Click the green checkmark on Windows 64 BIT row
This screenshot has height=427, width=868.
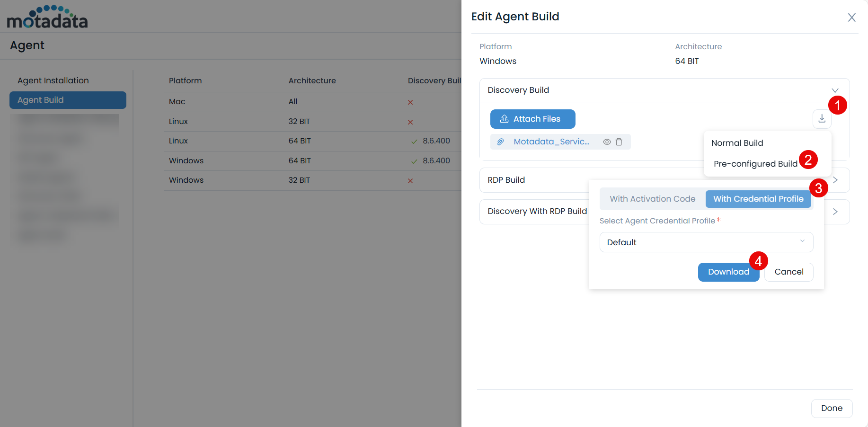tap(413, 160)
